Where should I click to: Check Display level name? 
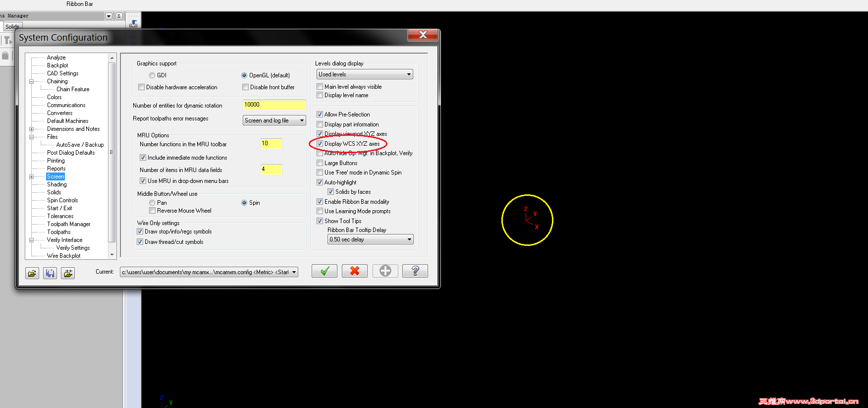point(320,95)
